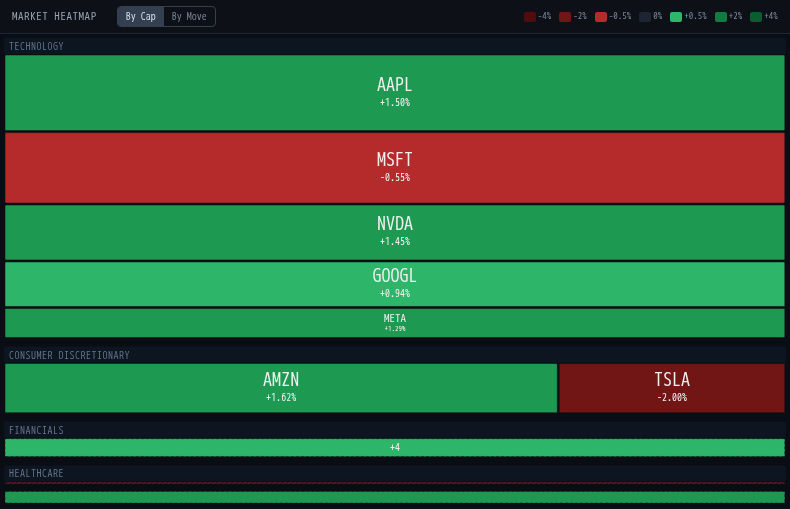This screenshot has width=790, height=509.
Task: Click the -2% legend swatch
Action: pyautogui.click(x=565, y=17)
